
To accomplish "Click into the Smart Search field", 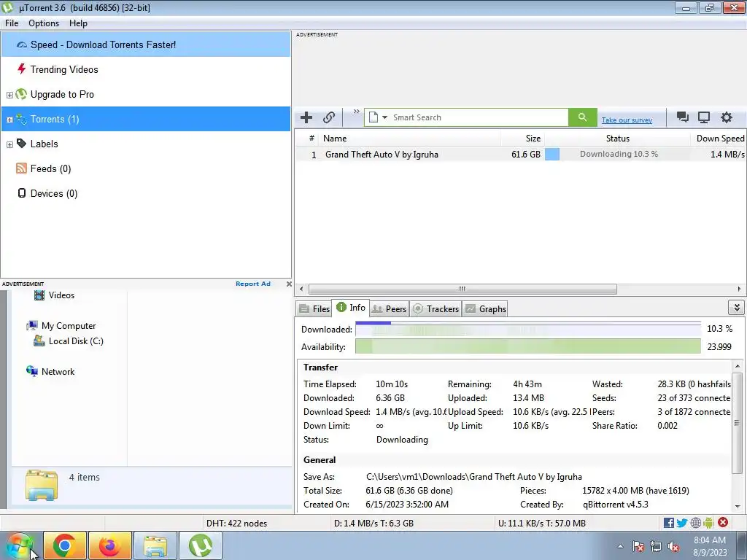I will (x=479, y=117).
